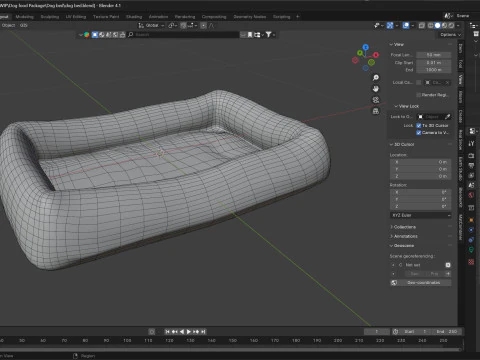Expand the Annotations panel
480x360 pixels.
(x=404, y=236)
